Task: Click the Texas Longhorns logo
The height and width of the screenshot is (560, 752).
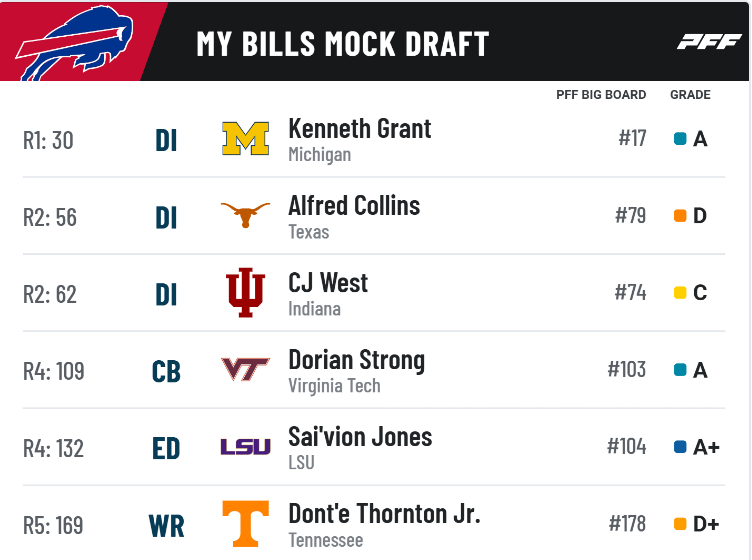Action: click(x=245, y=215)
